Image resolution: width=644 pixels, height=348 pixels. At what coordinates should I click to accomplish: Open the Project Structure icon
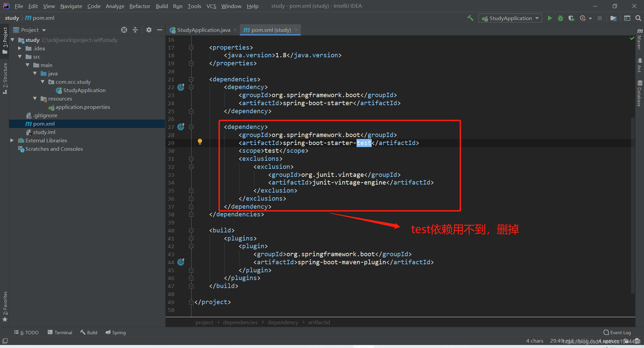pos(613,18)
